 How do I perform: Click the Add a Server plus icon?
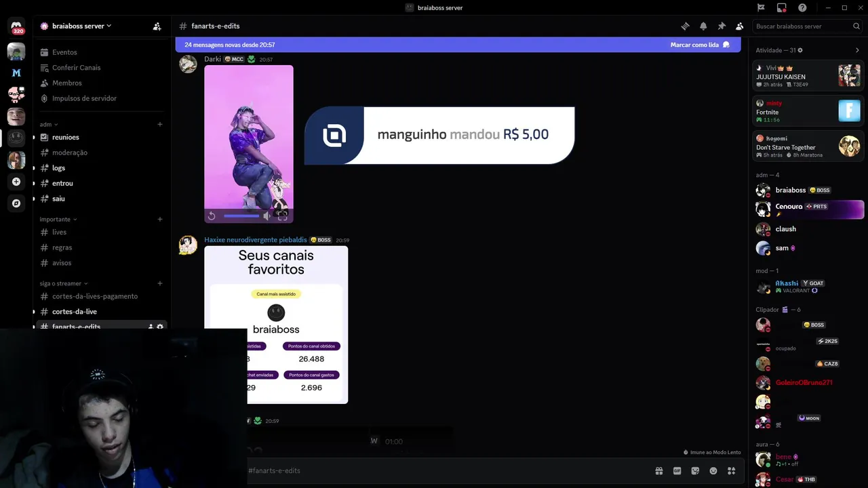(16, 182)
